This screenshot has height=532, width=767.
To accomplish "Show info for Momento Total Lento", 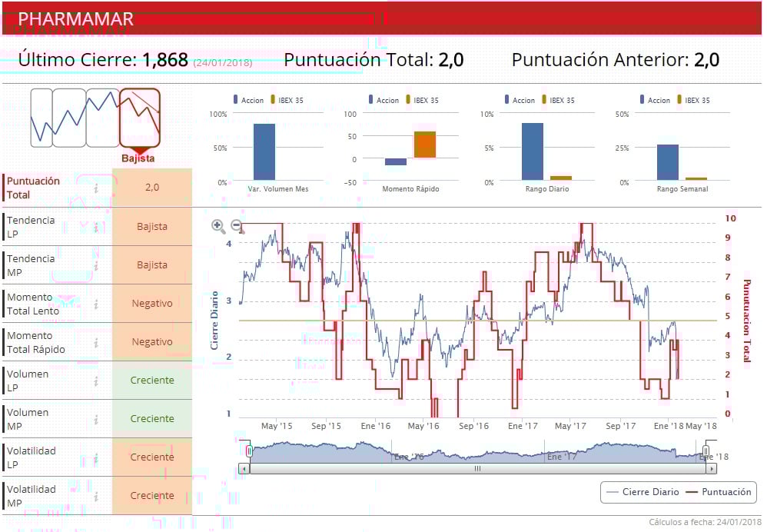I will pyautogui.click(x=96, y=304).
